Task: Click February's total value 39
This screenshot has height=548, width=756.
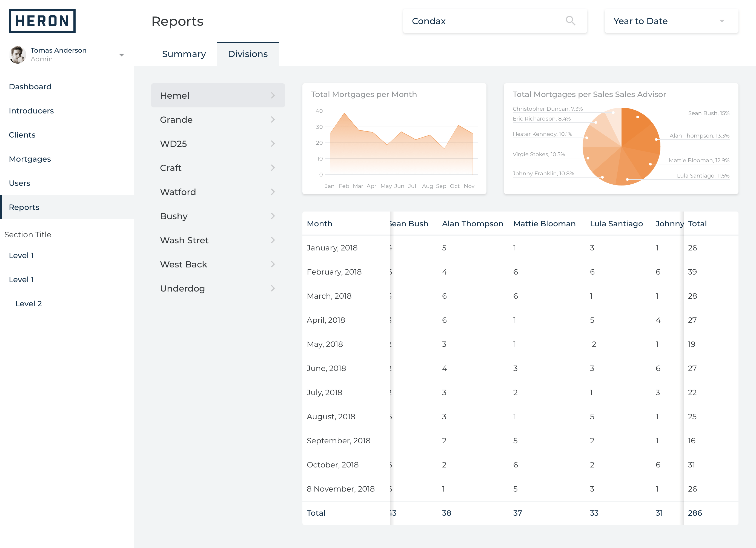Action: pos(692,272)
